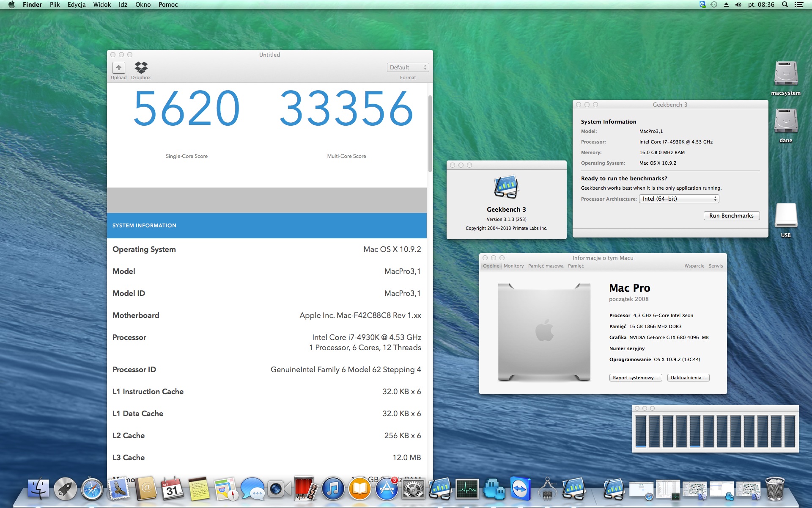The height and width of the screenshot is (508, 812).
Task: Click the Run Benchmarks button
Action: [x=731, y=216]
